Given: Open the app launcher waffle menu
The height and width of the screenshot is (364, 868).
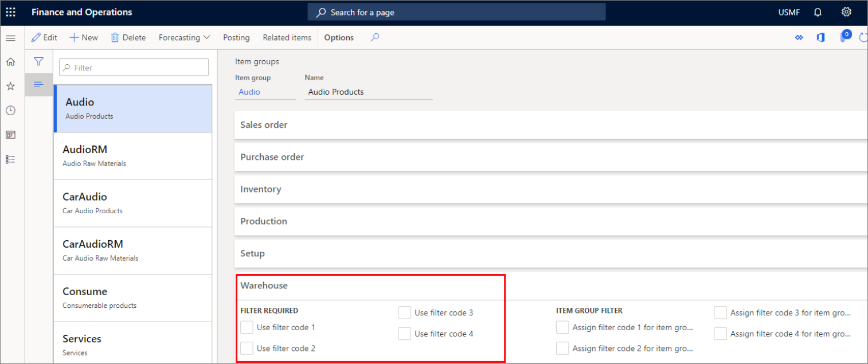Looking at the screenshot, I should coord(10,12).
